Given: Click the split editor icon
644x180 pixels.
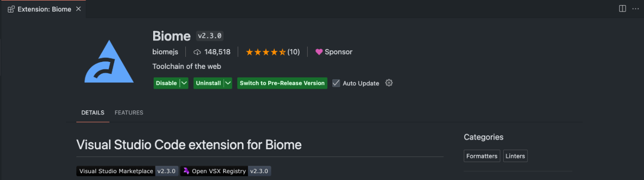Looking at the screenshot, I should (x=622, y=9).
